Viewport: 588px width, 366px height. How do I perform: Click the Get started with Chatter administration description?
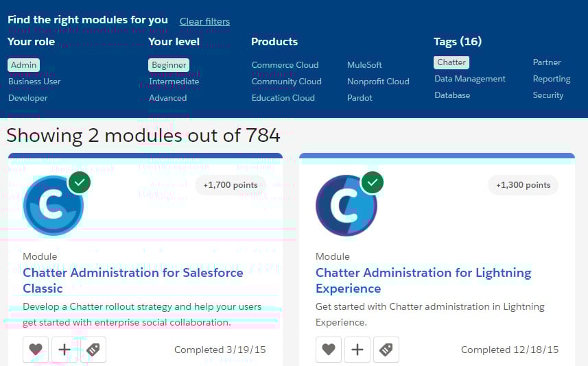click(x=430, y=315)
